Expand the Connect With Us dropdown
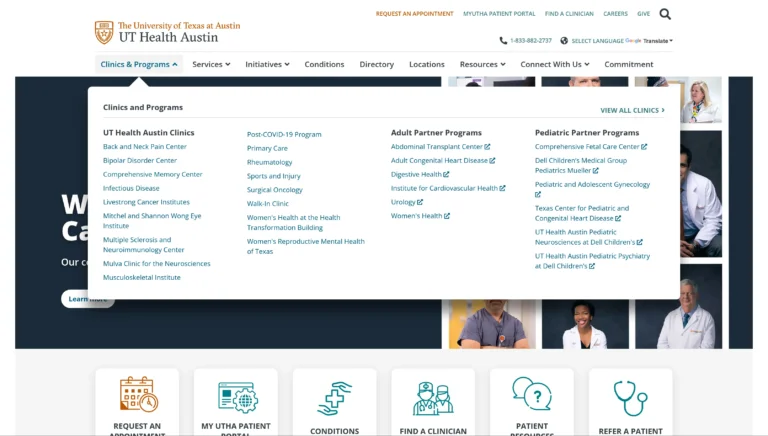Image resolution: width=768 pixels, height=436 pixels. click(555, 64)
